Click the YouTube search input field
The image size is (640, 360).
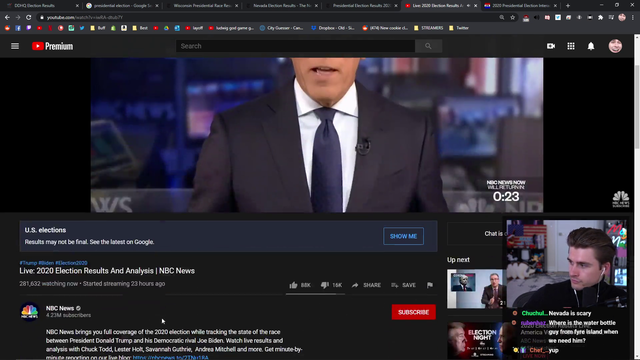click(x=296, y=46)
